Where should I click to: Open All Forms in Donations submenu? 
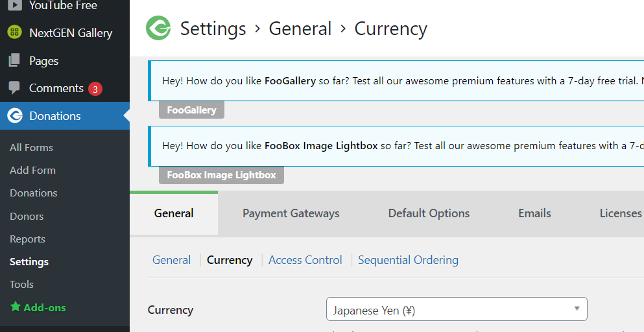tap(31, 148)
